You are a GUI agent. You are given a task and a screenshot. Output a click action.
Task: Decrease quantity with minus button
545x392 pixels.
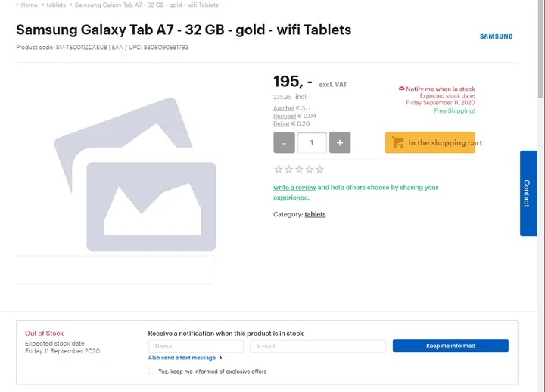(x=284, y=142)
